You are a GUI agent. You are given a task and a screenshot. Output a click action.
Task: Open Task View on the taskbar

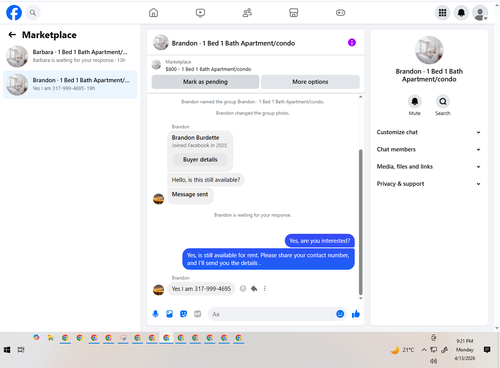(x=21, y=350)
